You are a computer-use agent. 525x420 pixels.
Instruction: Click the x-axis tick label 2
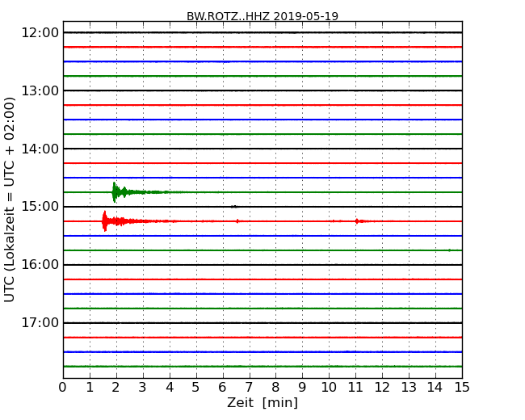115,388
